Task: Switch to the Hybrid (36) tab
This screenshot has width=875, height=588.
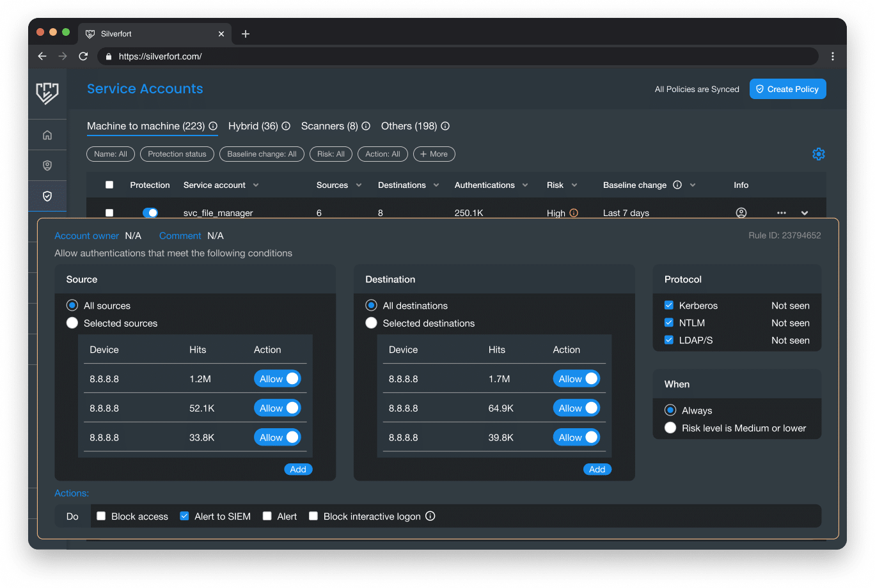Action: click(253, 126)
